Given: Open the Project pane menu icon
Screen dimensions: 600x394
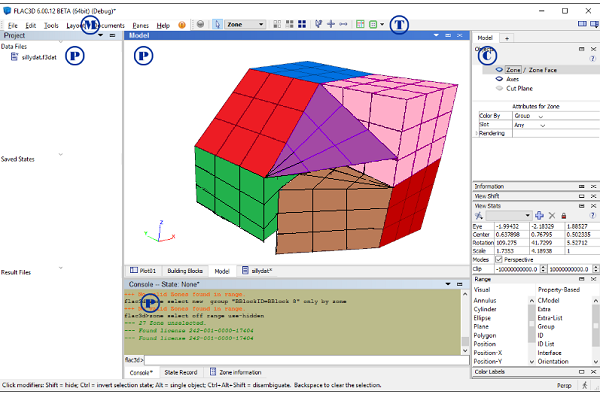Looking at the screenshot, I should [112, 36].
